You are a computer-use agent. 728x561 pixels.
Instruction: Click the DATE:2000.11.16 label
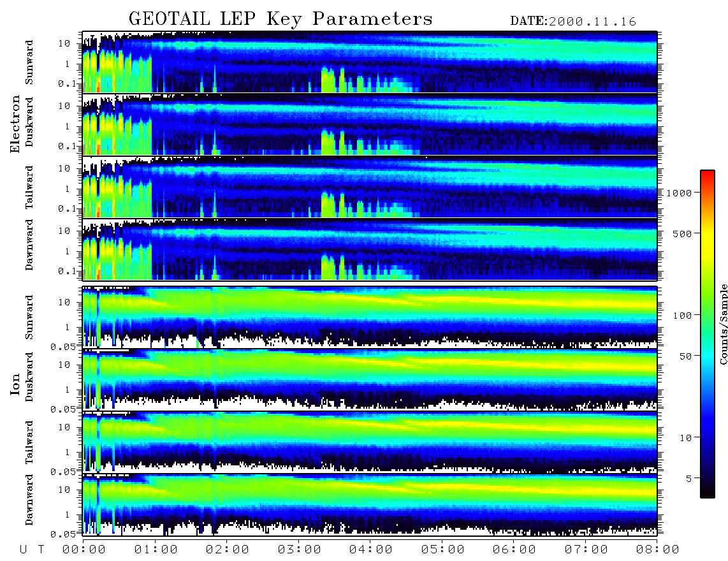click(x=573, y=22)
